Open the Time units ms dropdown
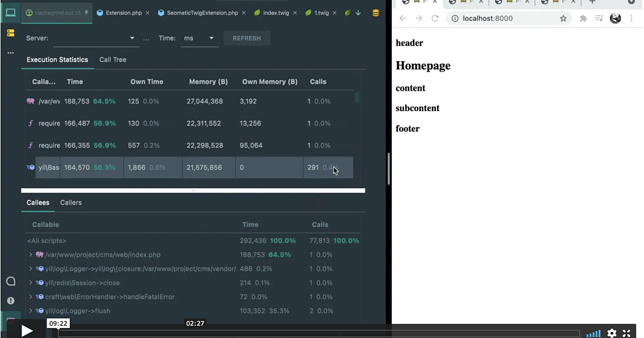 (211, 38)
